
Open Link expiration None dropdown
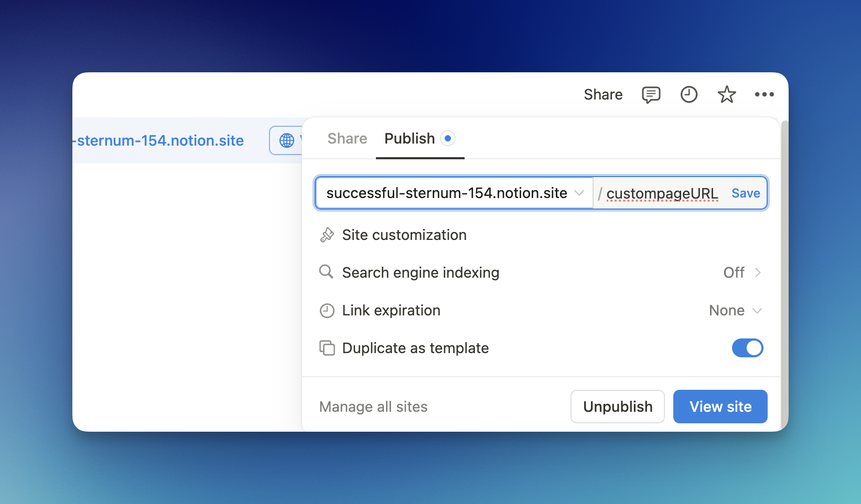click(735, 311)
